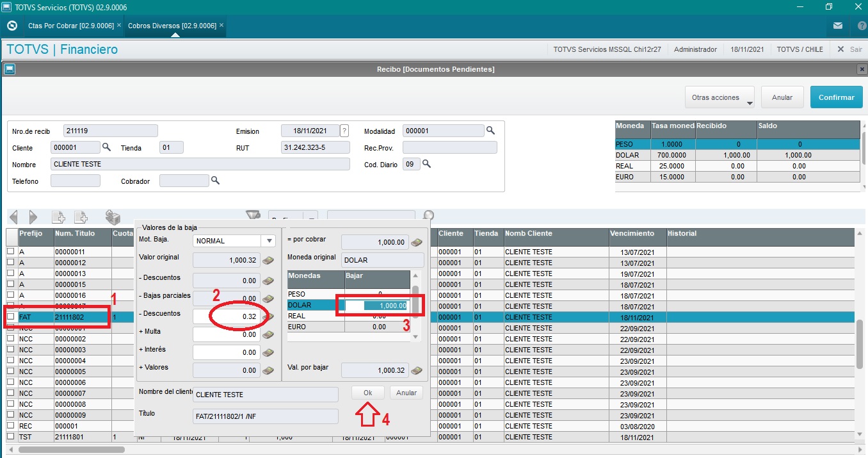Open the Cod. Diario lookup magnifier
This screenshot has height=458, width=868.
426,164
